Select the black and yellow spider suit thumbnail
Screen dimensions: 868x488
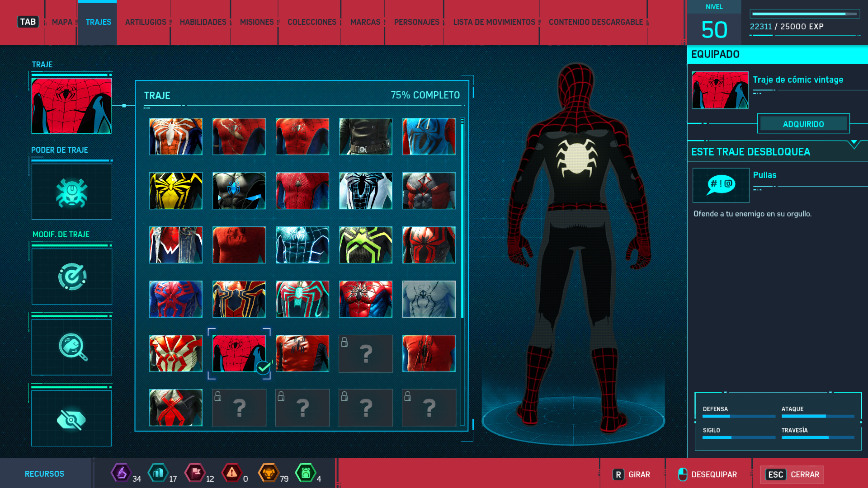click(x=176, y=191)
